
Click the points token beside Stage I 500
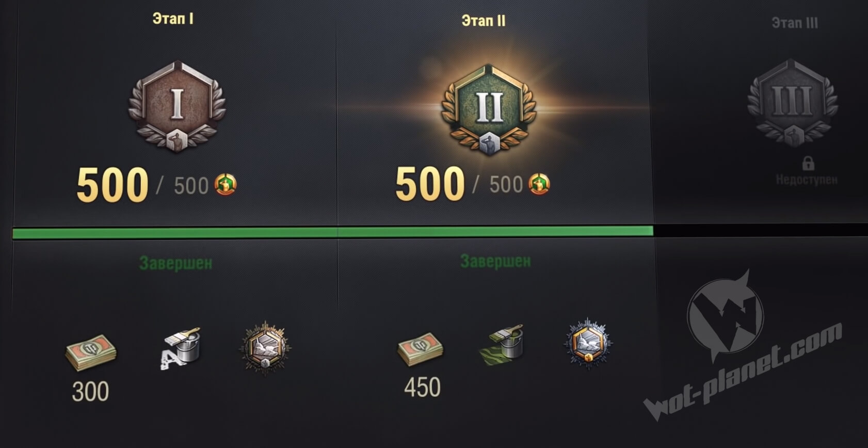point(226,184)
